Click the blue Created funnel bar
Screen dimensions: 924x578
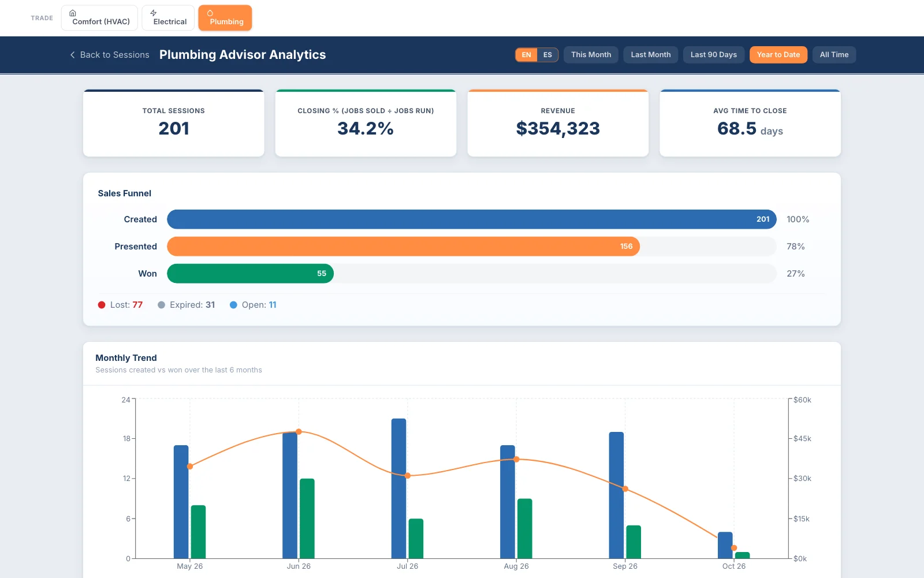(x=472, y=219)
